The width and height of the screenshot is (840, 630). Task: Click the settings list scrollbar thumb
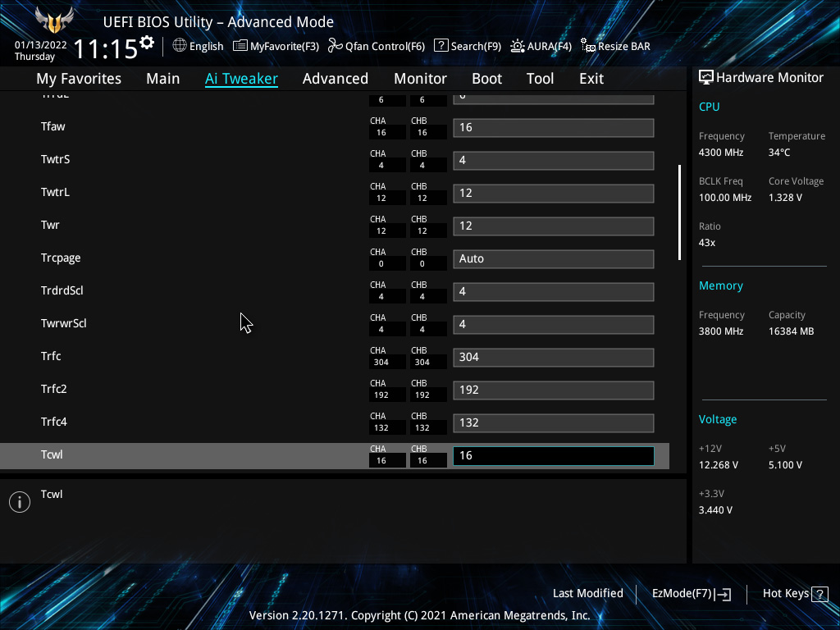(679, 212)
